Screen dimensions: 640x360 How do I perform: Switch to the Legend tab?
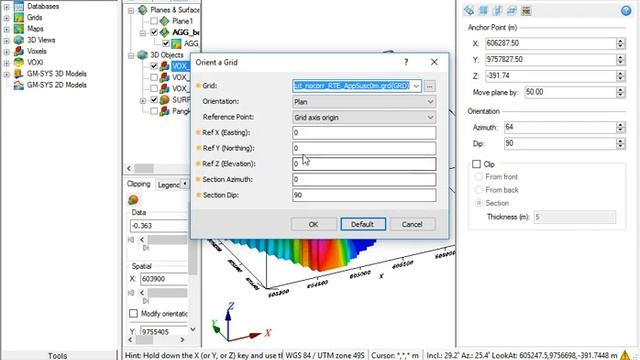coord(168,185)
